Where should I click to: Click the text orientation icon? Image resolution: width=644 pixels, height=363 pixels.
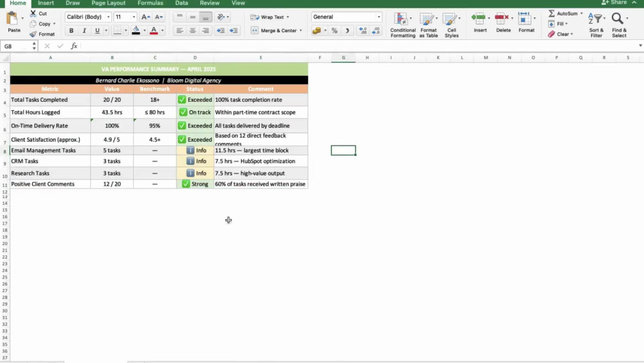(x=221, y=17)
